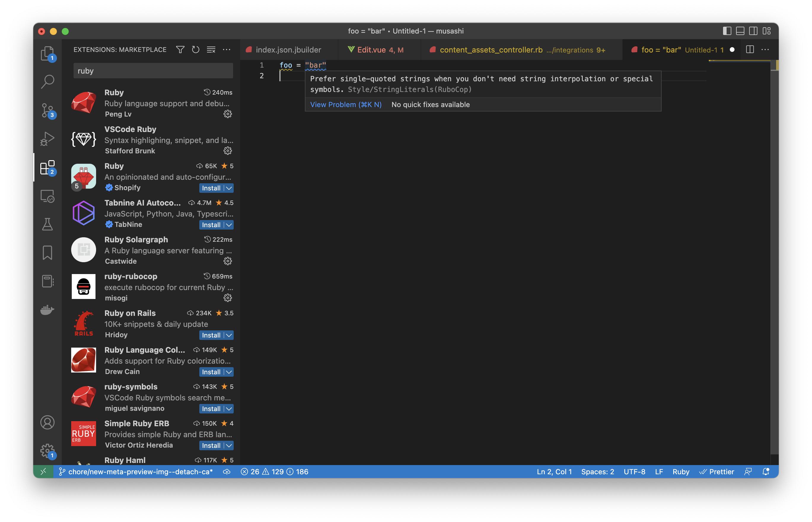812x522 pixels.
Task: Open editor More Actions ellipsis
Action: pyautogui.click(x=765, y=50)
